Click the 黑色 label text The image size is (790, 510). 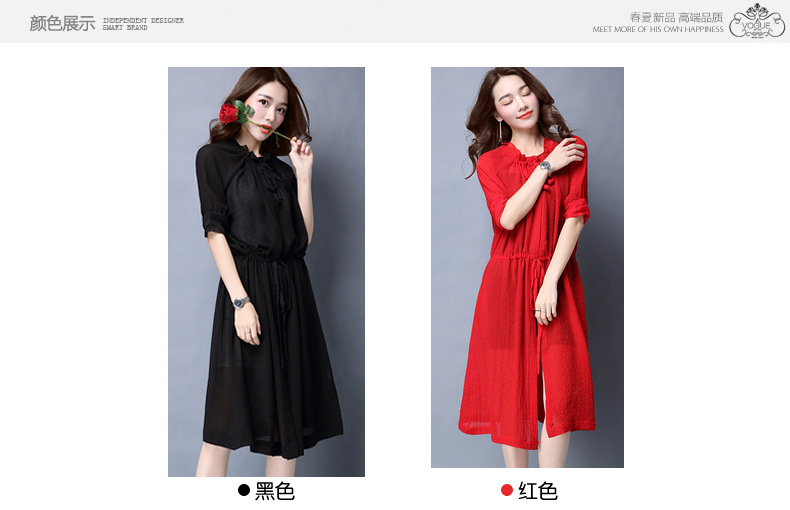275,491
